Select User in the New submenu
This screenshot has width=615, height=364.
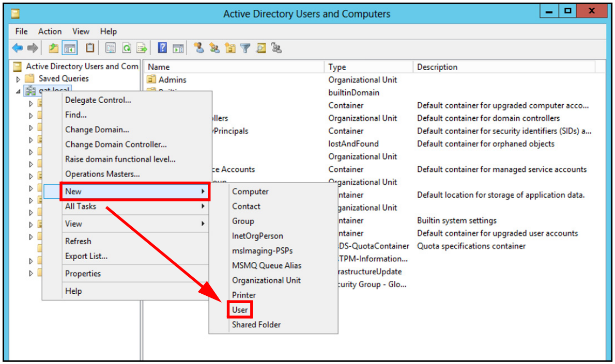(x=240, y=310)
